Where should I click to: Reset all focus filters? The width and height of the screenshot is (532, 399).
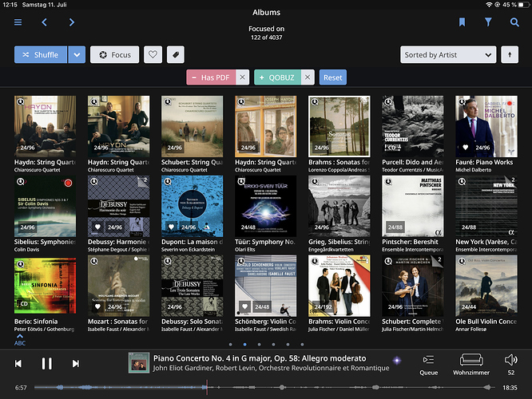click(x=332, y=77)
